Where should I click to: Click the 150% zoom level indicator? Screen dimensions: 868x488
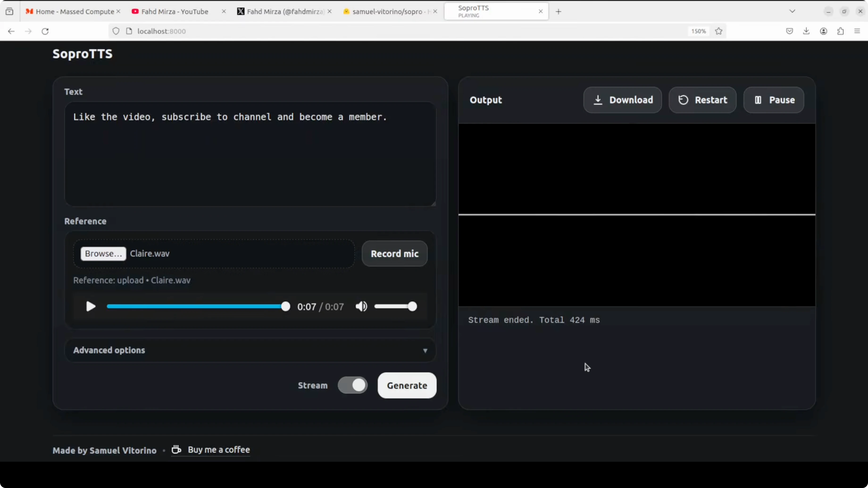pos(698,31)
